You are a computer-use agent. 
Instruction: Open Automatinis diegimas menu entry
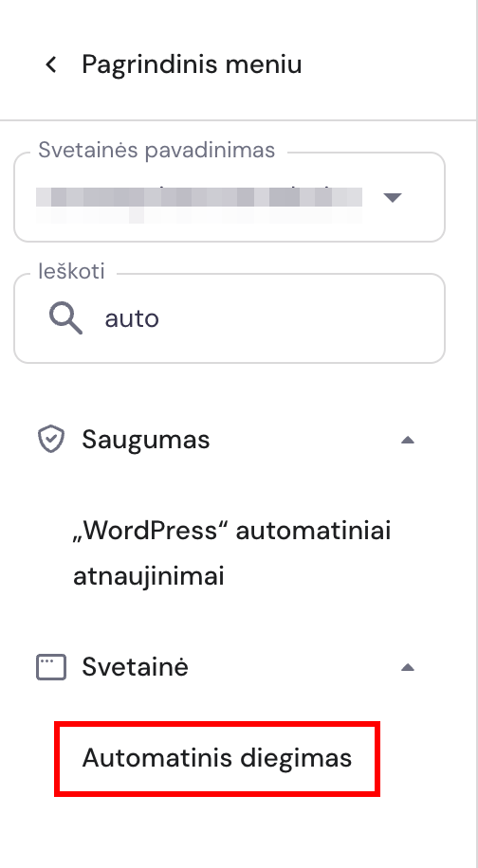click(x=217, y=758)
